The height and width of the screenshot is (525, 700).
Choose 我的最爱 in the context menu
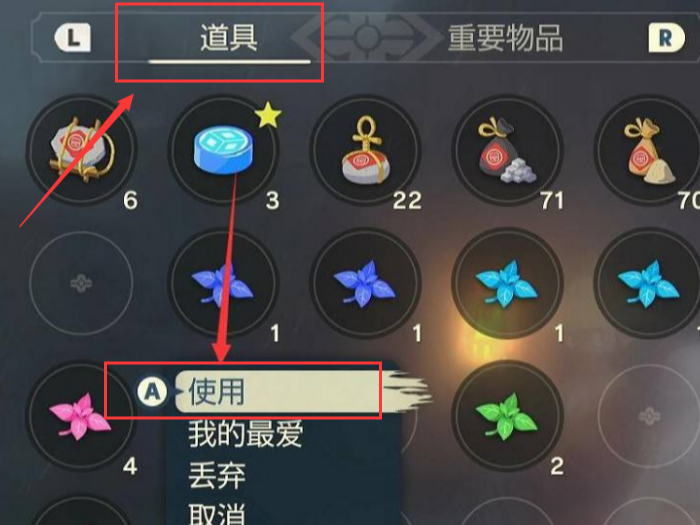[246, 434]
